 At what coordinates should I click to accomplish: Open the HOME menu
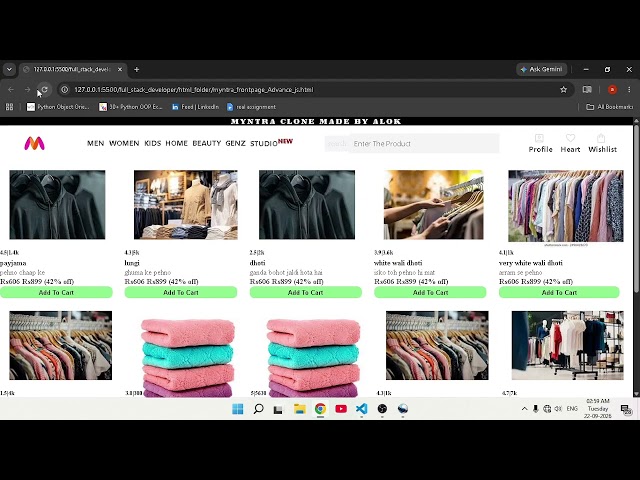176,143
